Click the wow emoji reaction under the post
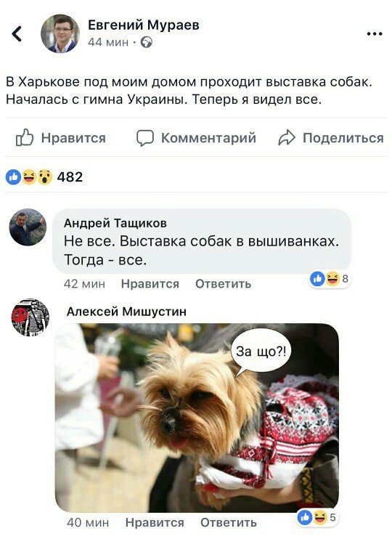This screenshot has width=392, height=536. click(x=45, y=176)
